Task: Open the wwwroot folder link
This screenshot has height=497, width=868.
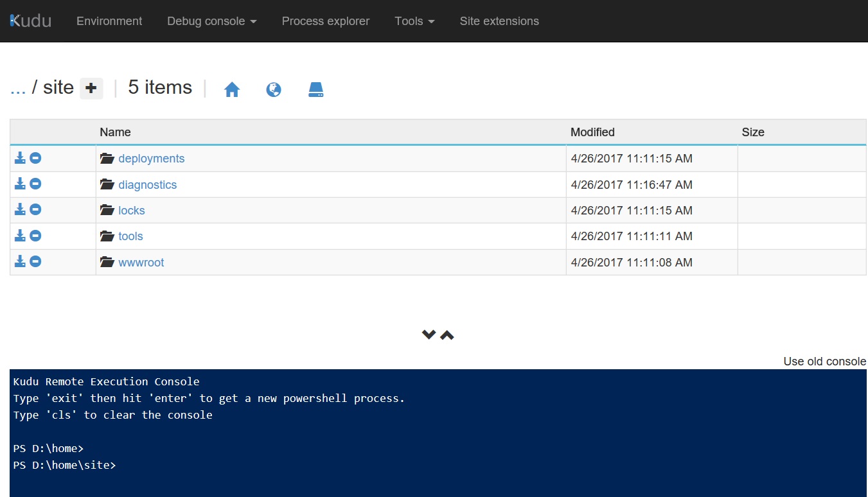Action: (141, 262)
